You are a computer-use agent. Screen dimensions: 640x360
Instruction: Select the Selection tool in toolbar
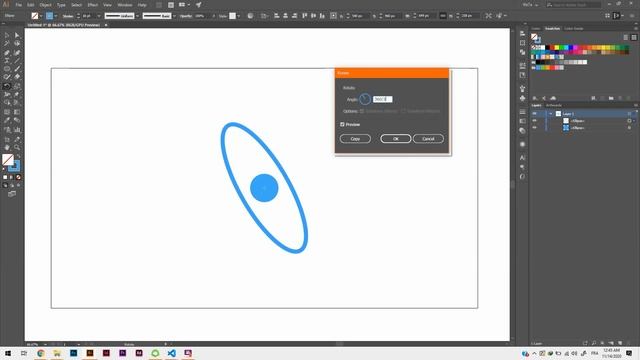[7, 35]
